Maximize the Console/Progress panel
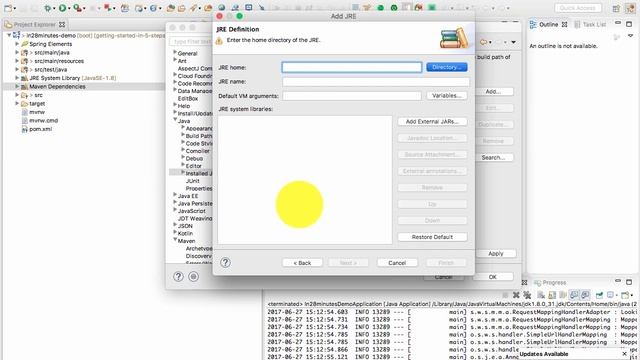The height and width of the screenshot is (360, 640). (x=629, y=282)
